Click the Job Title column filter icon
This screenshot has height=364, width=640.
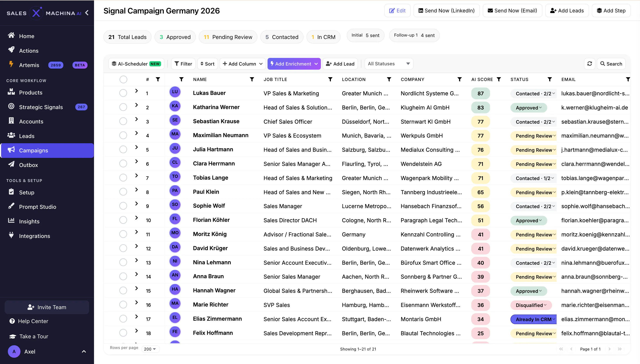click(x=330, y=79)
